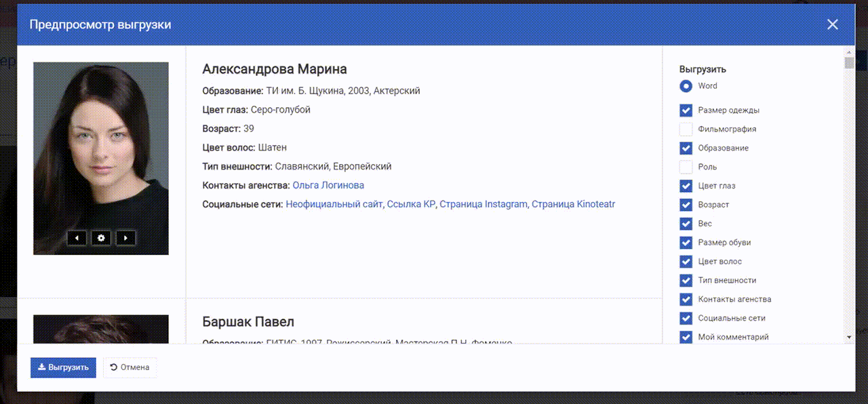The height and width of the screenshot is (404, 868).
Task: Click the Предпросмотр выгрузки dialog title
Action: (x=100, y=25)
